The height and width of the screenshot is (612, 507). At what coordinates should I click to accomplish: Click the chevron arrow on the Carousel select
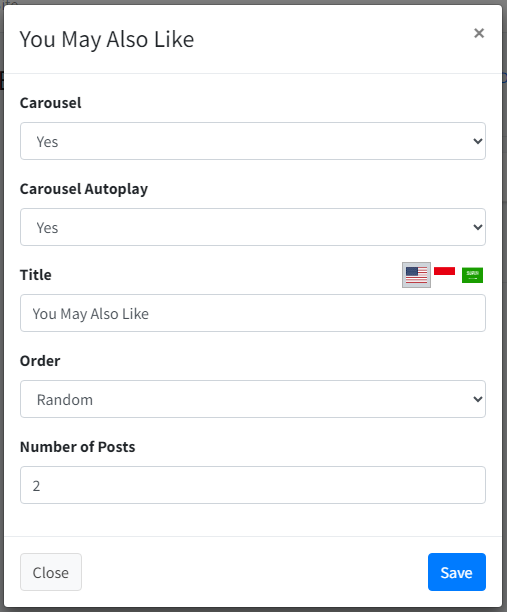coord(478,141)
